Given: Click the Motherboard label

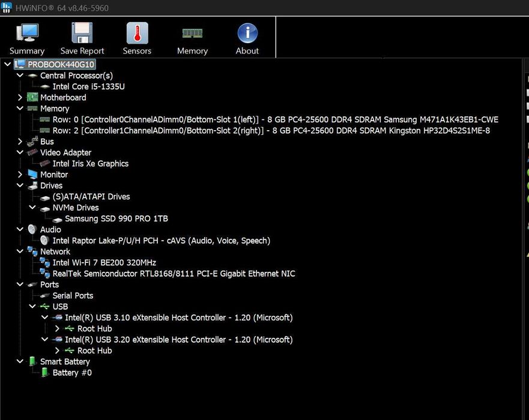Looking at the screenshot, I should 63,97.
